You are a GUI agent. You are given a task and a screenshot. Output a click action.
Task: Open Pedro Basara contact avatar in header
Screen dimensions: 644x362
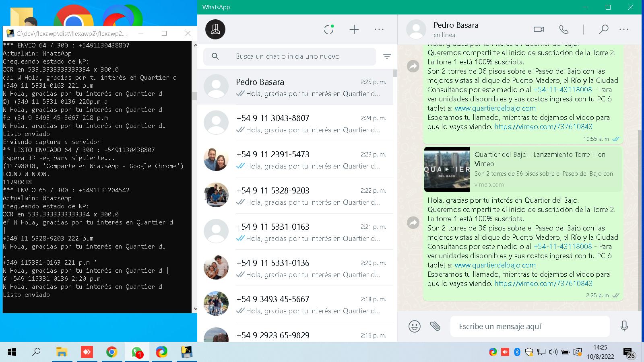coord(416,29)
